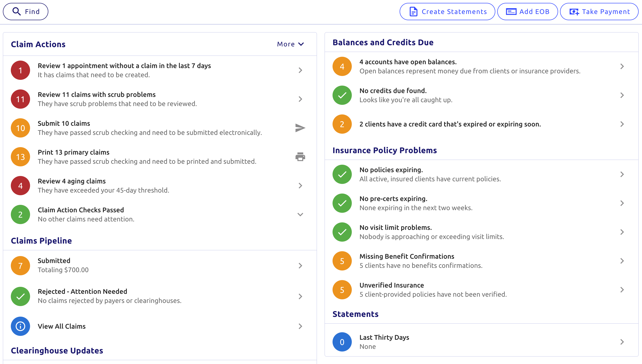Viewport: 642px width, 364px height.
Task: Open the Unverified Insurance item
Action: coord(391,285)
